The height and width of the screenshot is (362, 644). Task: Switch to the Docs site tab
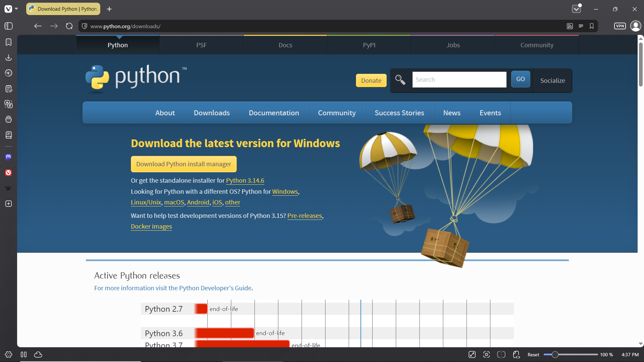285,45
